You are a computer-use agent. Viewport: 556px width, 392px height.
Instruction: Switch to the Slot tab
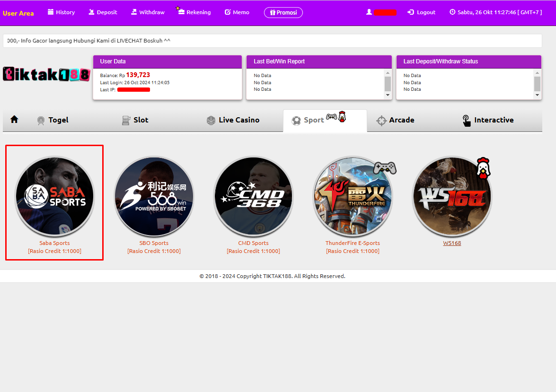point(135,120)
